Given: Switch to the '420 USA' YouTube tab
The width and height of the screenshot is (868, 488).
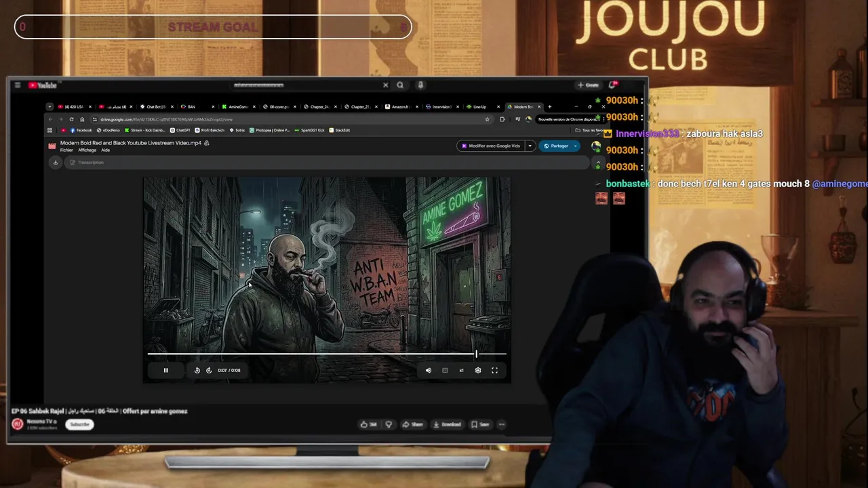Looking at the screenshot, I should [x=74, y=106].
